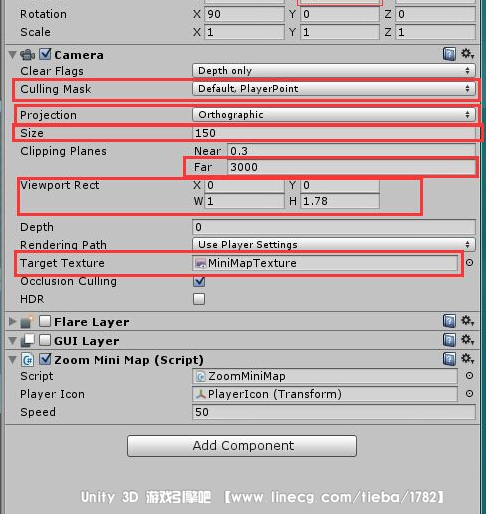Screen dimensions: 490x514
Task: Open Flare Layer help icon
Action: (x=449, y=321)
